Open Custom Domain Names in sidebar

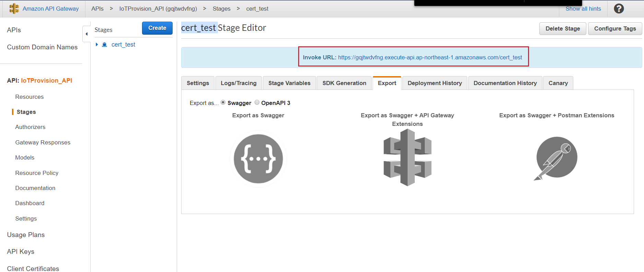coord(42,47)
